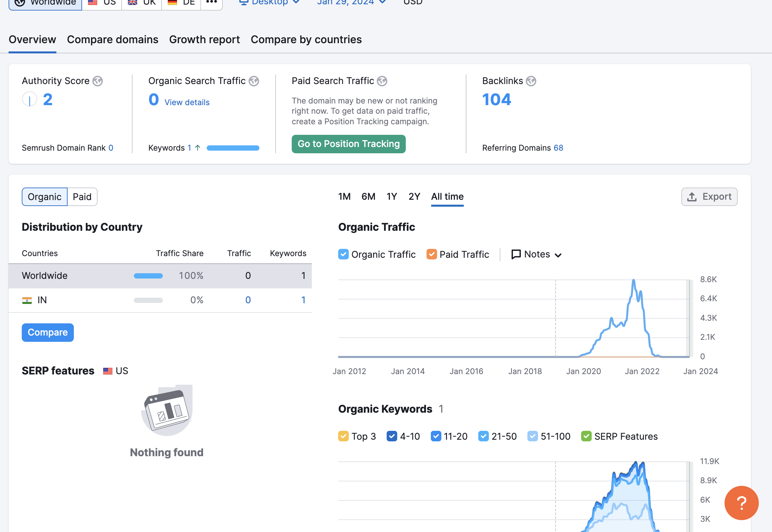
Task: Switch to Compare domains tab
Action: [x=113, y=40]
